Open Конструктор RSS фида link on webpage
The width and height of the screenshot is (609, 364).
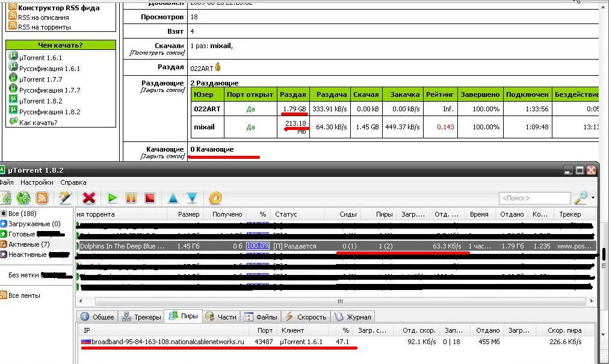pyautogui.click(x=58, y=8)
